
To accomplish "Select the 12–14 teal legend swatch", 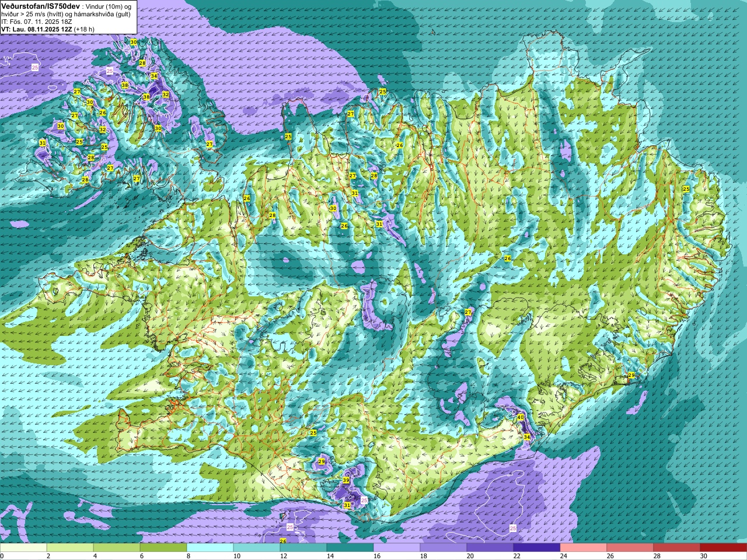I will [303, 548].
